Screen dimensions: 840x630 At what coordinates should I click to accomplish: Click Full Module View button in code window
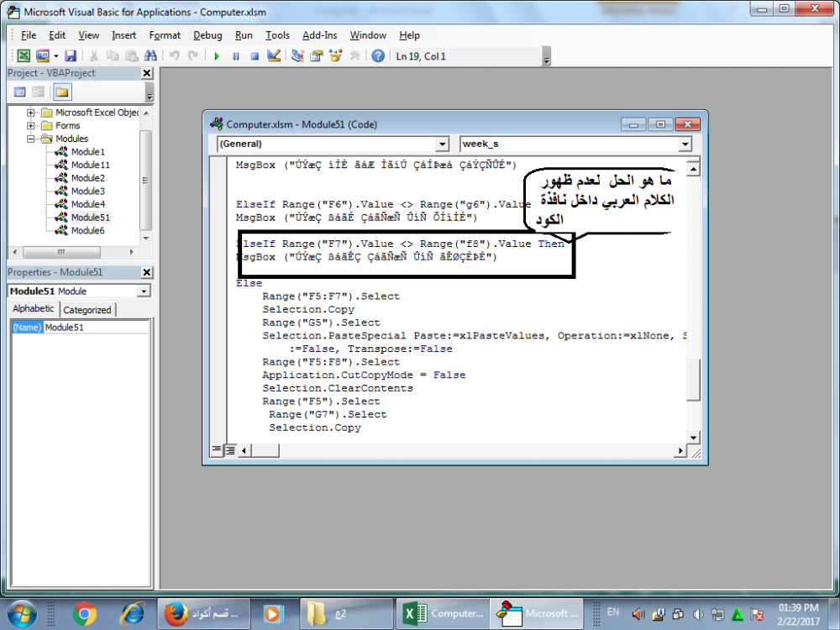coord(230,450)
